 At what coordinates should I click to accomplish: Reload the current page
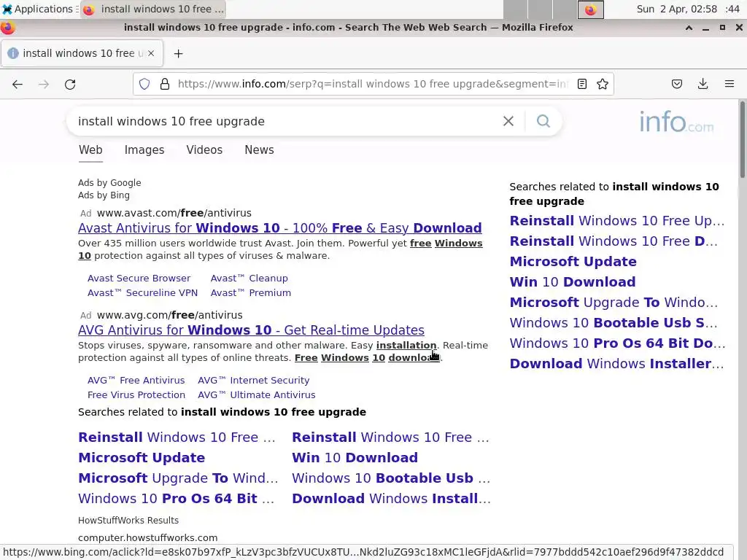(x=70, y=85)
